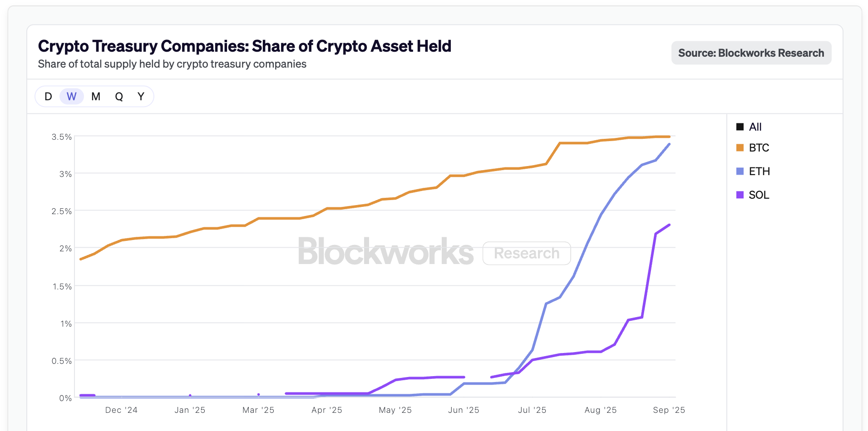Select the D daily interval tab
The width and height of the screenshot is (868, 431).
click(x=49, y=96)
